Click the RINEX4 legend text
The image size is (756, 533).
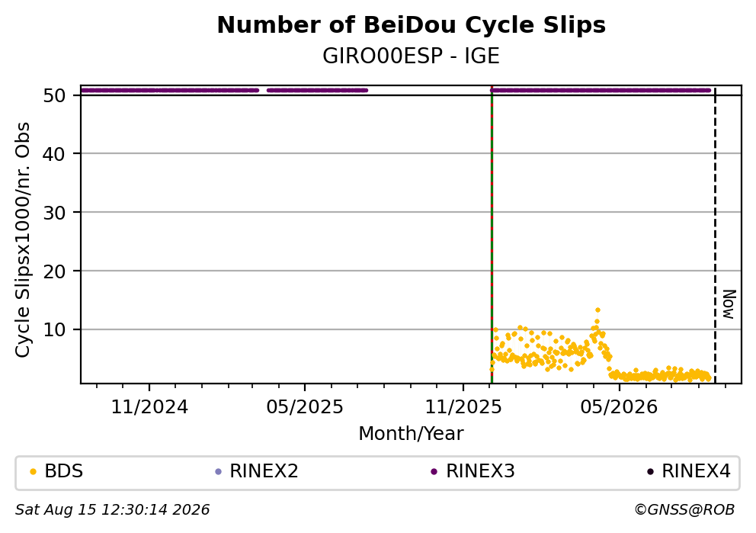click(x=696, y=471)
